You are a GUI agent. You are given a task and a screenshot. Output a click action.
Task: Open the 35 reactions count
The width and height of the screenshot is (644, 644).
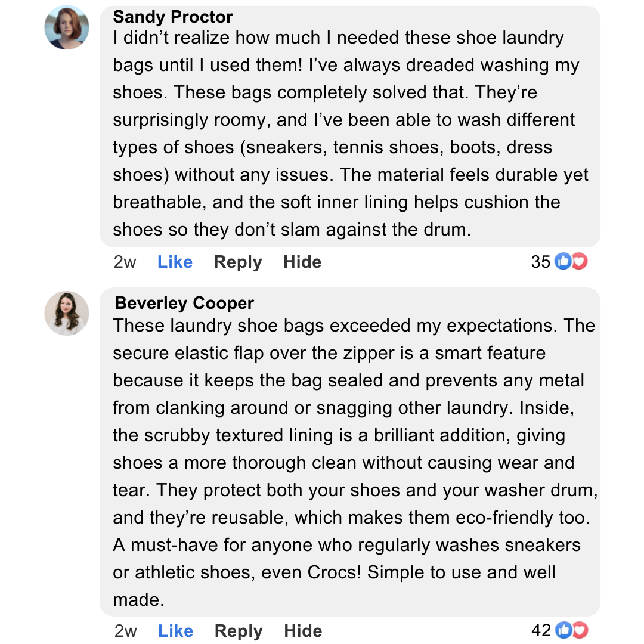coord(541,262)
